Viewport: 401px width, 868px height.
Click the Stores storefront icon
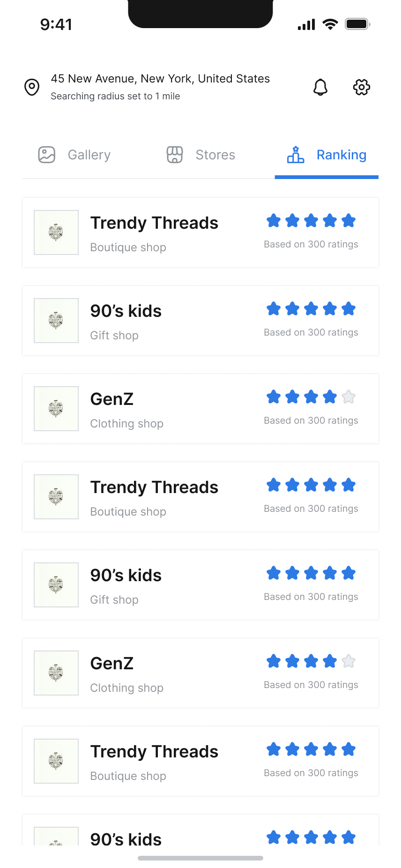click(175, 155)
